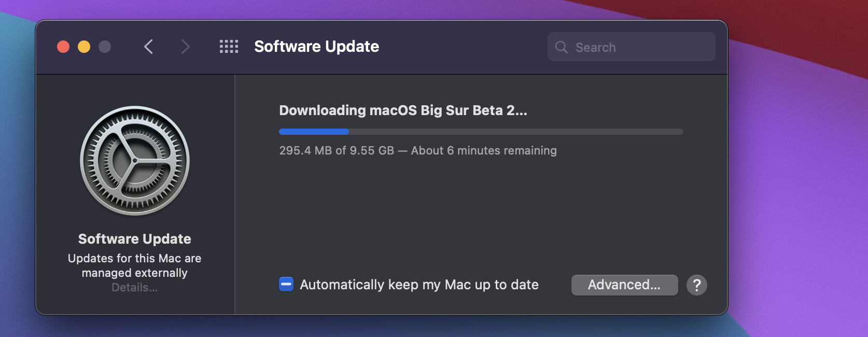868x337 pixels.
Task: Click the gray disabled zoom window button
Action: tap(105, 47)
